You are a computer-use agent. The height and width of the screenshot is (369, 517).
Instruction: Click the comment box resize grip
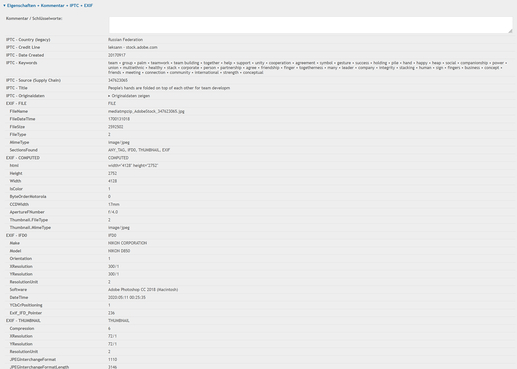coord(510,31)
